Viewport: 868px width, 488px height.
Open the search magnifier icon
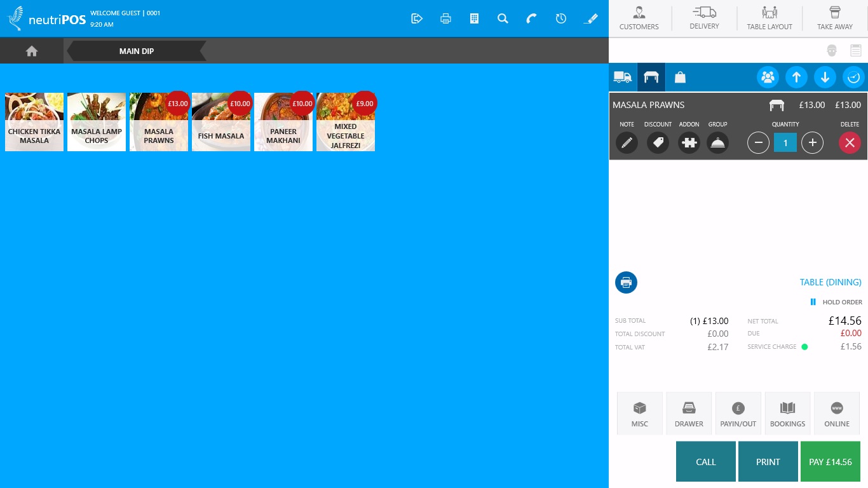pos(503,18)
